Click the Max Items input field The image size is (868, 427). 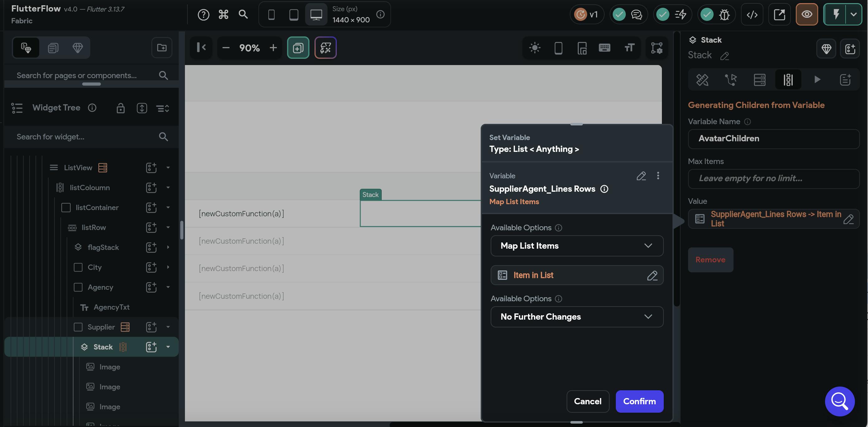coord(773,178)
